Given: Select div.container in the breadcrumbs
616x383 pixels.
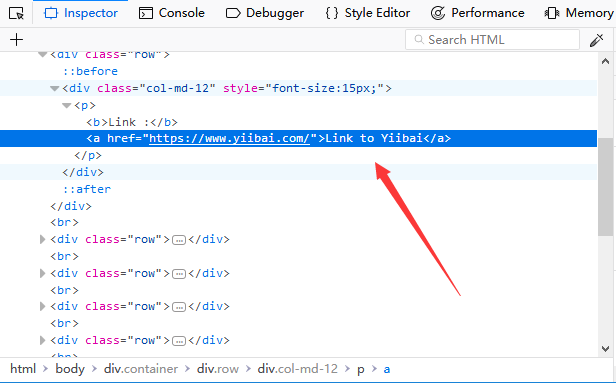Looking at the screenshot, I should (x=141, y=369).
